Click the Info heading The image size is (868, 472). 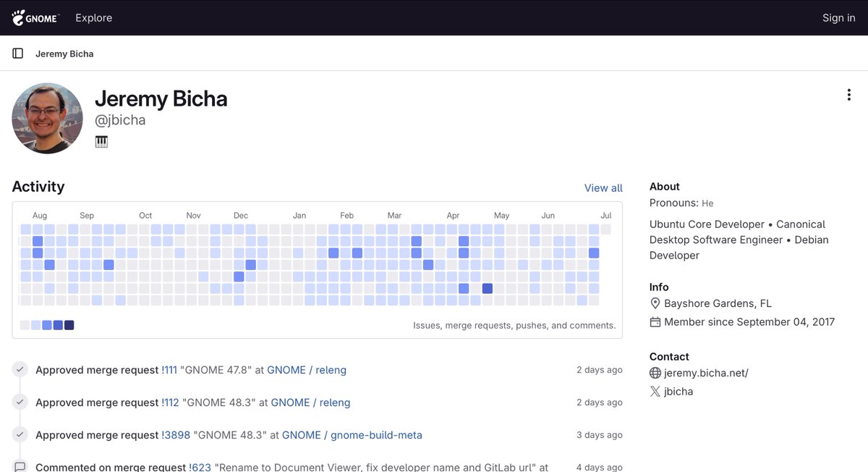pos(659,287)
